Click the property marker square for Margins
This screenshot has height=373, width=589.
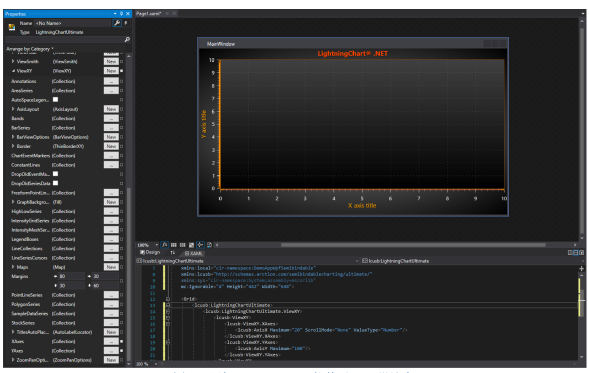(121, 281)
